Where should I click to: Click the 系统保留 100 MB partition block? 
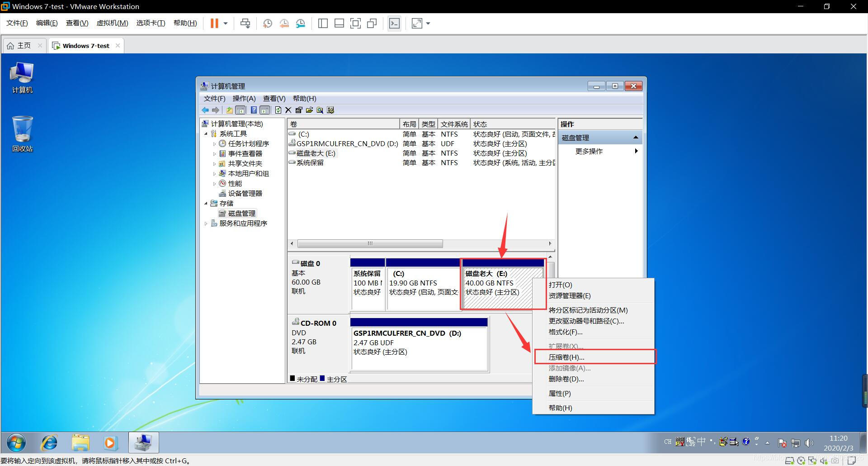coord(368,284)
